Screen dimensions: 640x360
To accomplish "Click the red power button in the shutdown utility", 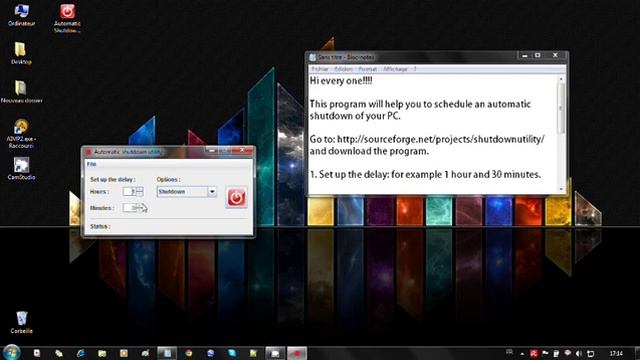I will pos(236,198).
